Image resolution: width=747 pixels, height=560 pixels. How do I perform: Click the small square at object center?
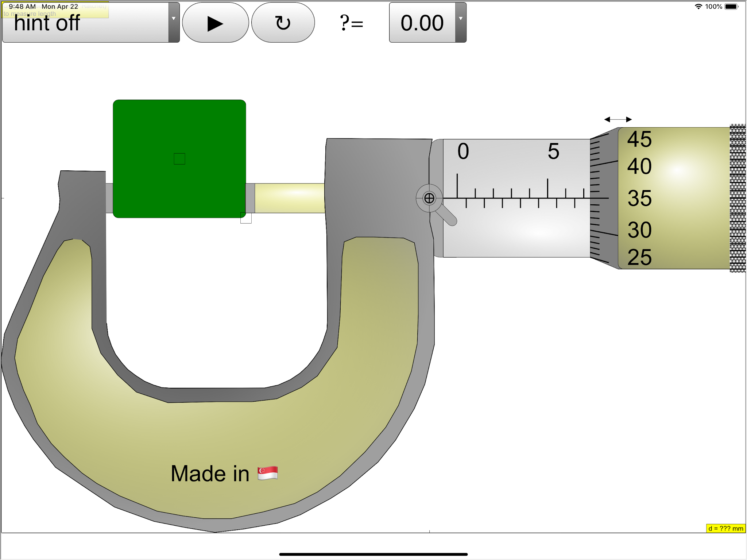coord(179,159)
